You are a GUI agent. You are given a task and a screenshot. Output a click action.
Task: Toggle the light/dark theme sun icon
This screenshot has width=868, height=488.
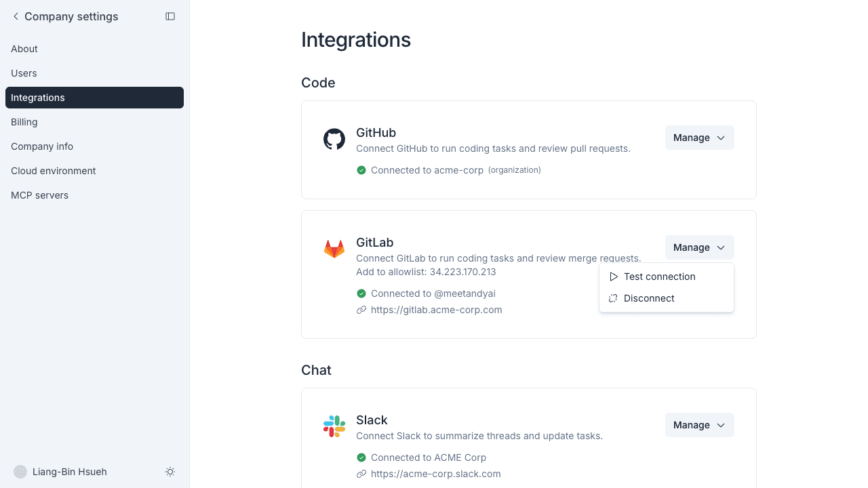[x=170, y=472]
